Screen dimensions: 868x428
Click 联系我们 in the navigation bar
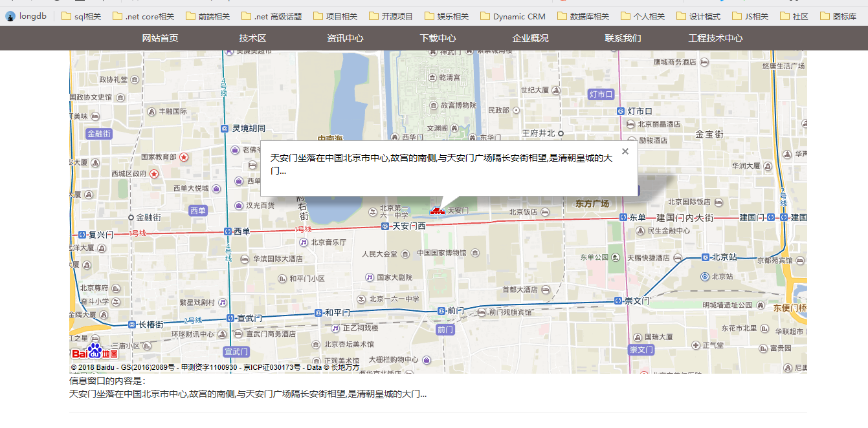tap(623, 38)
